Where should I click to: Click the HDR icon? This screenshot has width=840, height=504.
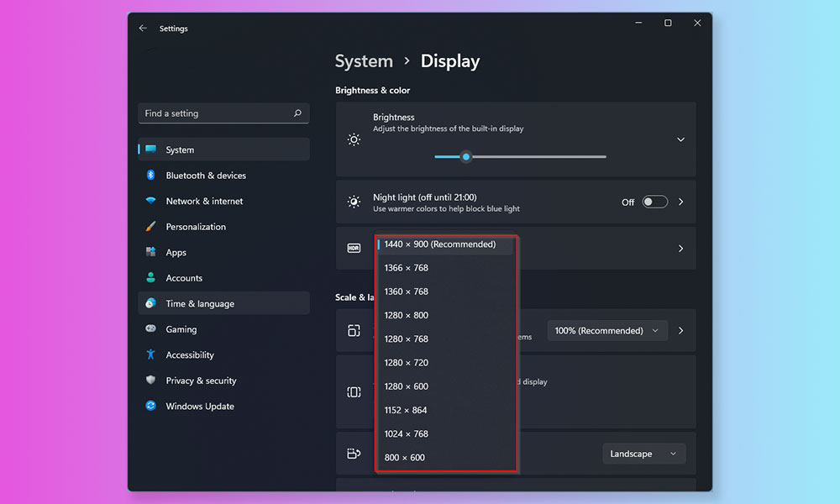pos(354,248)
